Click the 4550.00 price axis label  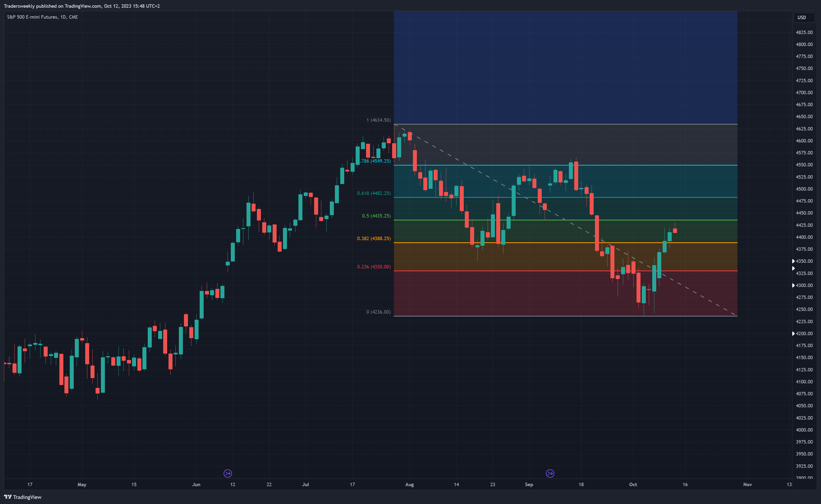(x=804, y=165)
